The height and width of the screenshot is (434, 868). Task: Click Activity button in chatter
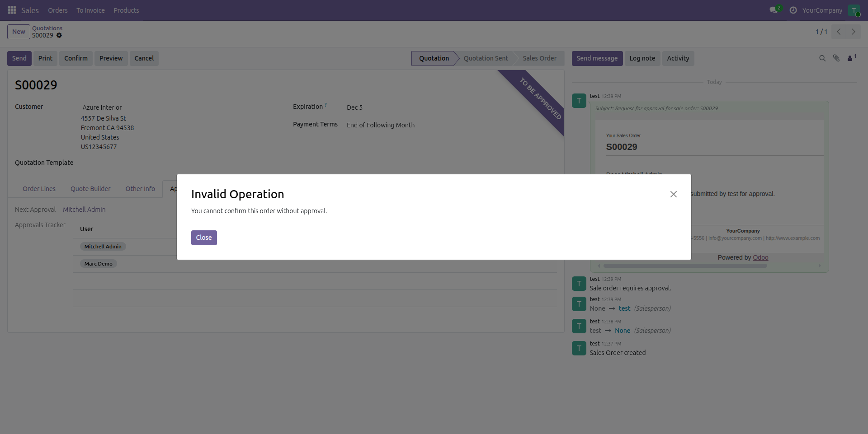(x=678, y=58)
